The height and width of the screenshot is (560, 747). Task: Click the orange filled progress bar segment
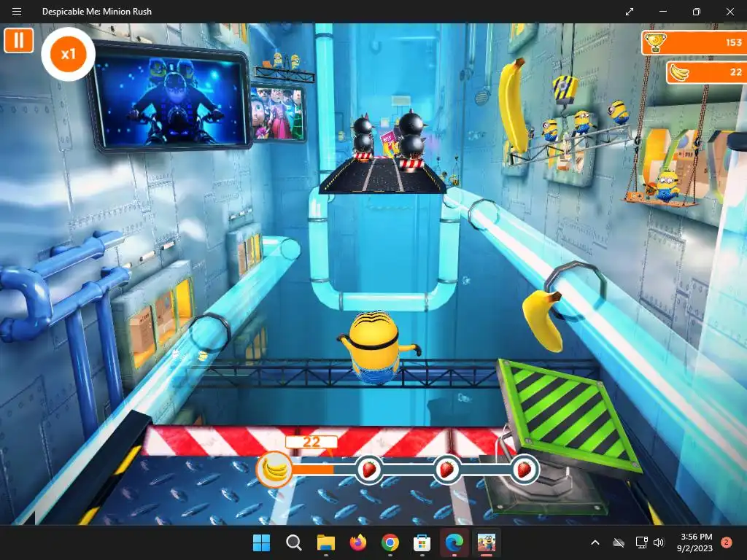[312, 470]
